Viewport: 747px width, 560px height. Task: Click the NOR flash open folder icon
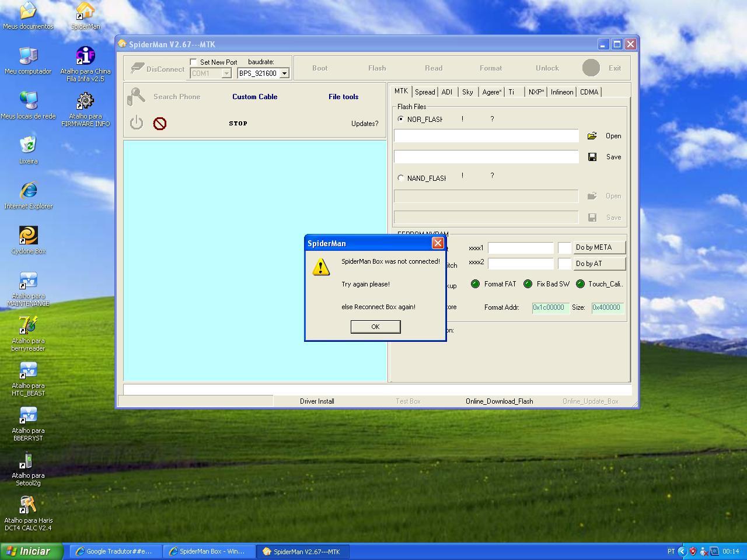(x=592, y=136)
